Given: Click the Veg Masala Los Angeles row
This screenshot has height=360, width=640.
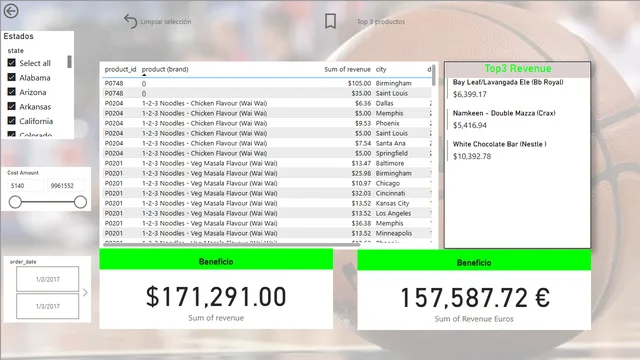Looking at the screenshot, I should click(267, 213).
